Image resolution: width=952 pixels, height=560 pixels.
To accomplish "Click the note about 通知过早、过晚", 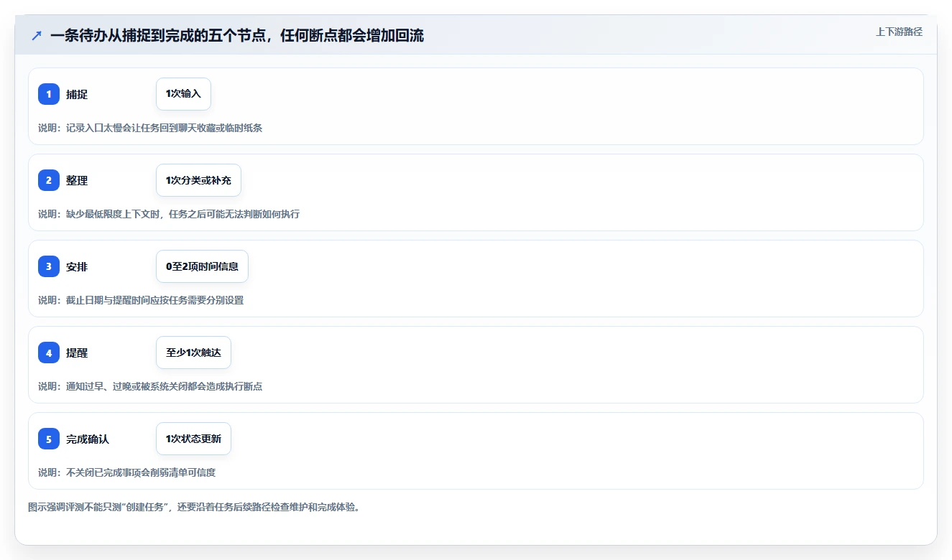I will coord(150,386).
